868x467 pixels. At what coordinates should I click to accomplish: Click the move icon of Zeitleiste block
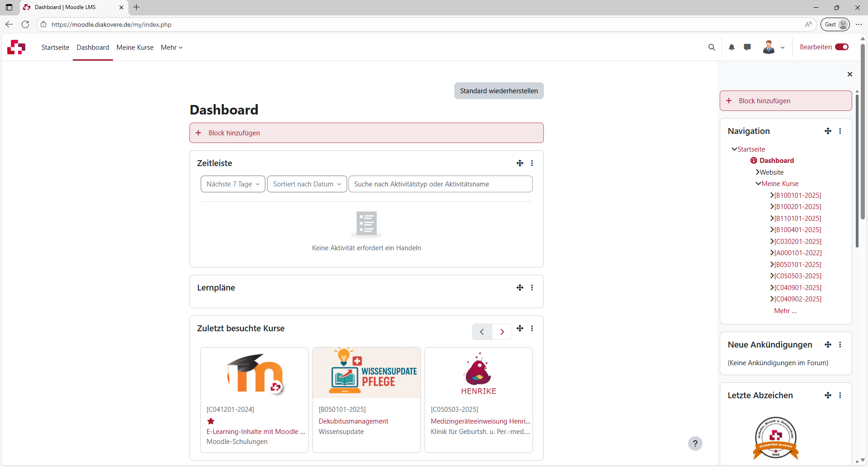click(x=520, y=163)
